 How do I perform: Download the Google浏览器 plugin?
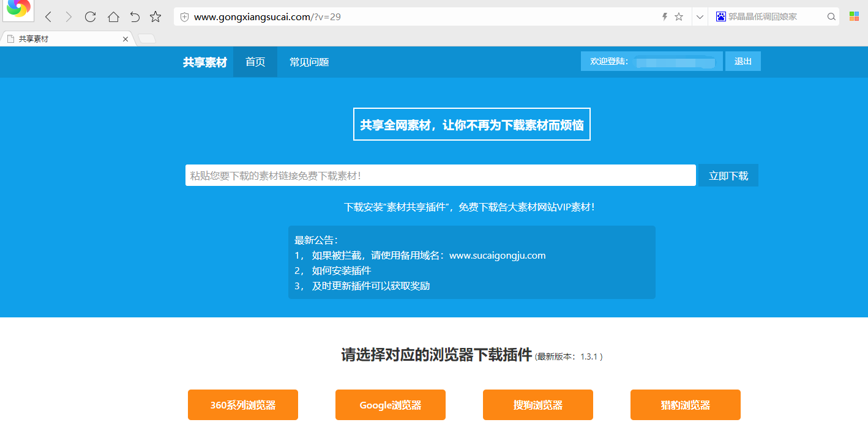pos(391,405)
